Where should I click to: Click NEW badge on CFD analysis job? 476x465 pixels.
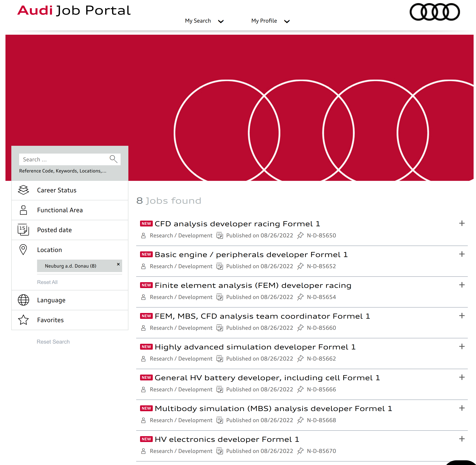coord(146,224)
